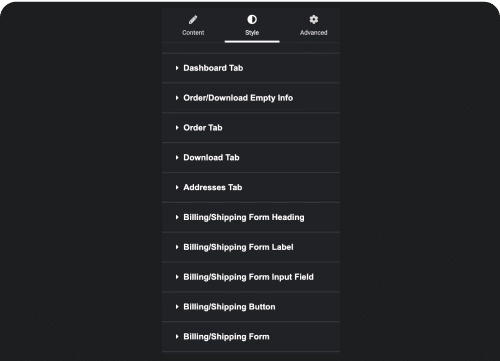Open Billing/Shipping Form Label section
Viewport: 500px width, 361px height.
(251, 247)
